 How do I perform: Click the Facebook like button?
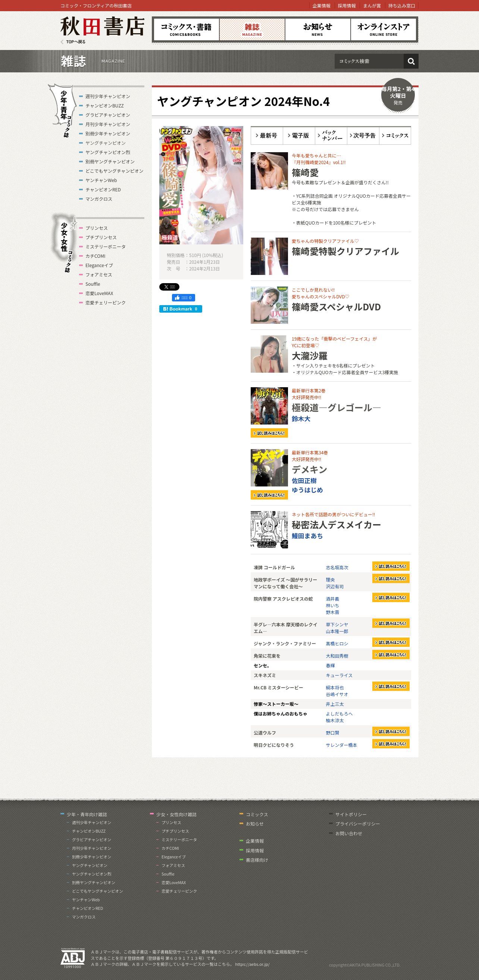[184, 298]
